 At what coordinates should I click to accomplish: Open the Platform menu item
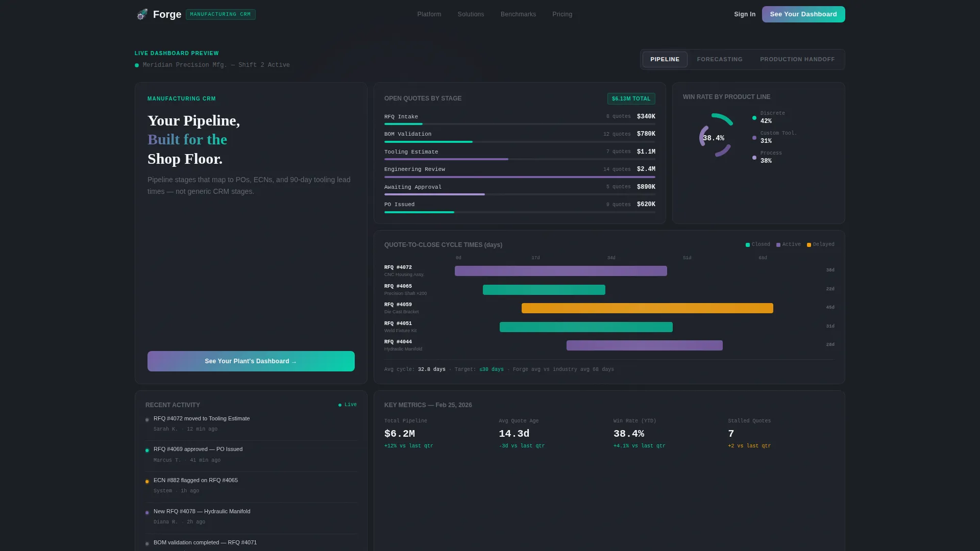coord(429,14)
